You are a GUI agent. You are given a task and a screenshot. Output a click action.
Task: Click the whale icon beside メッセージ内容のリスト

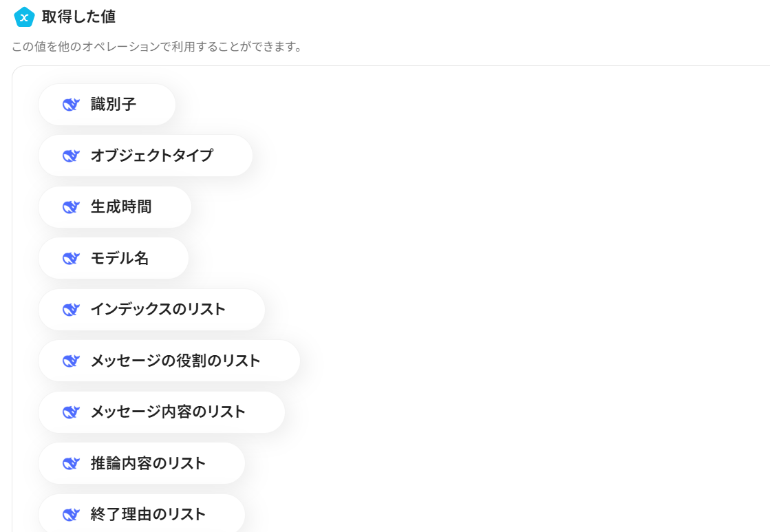point(72,412)
